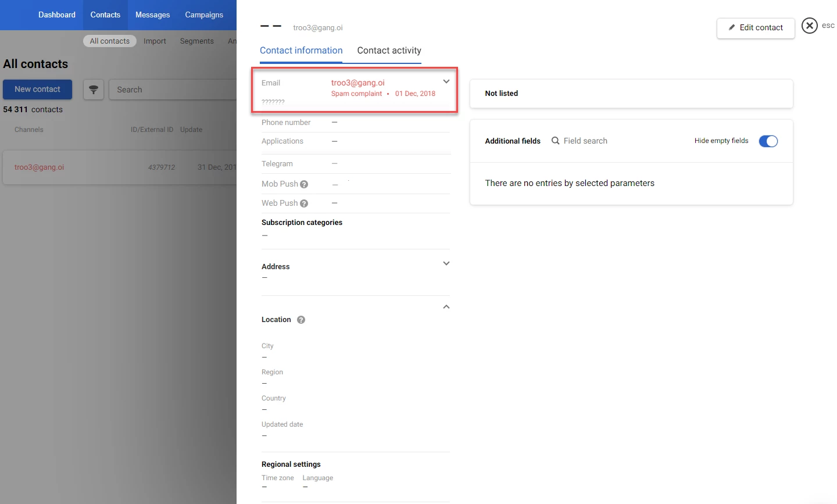Click the Phone number label
Image resolution: width=837 pixels, height=504 pixels.
[x=286, y=123]
